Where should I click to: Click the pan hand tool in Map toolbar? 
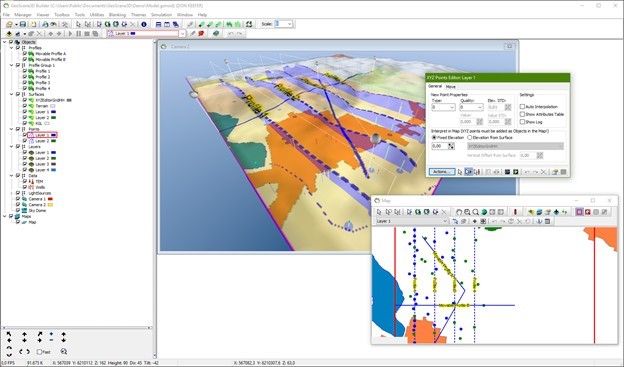[x=458, y=212]
